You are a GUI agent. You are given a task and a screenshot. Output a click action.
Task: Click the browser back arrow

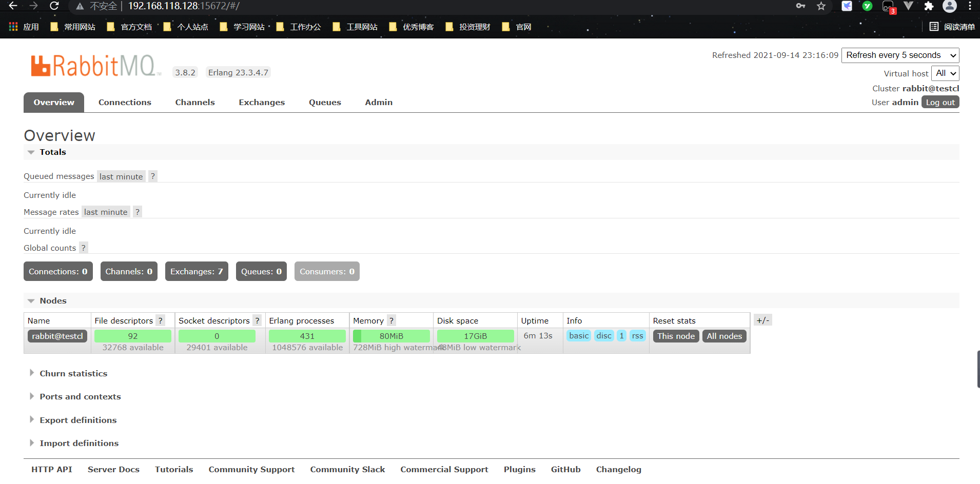click(13, 6)
